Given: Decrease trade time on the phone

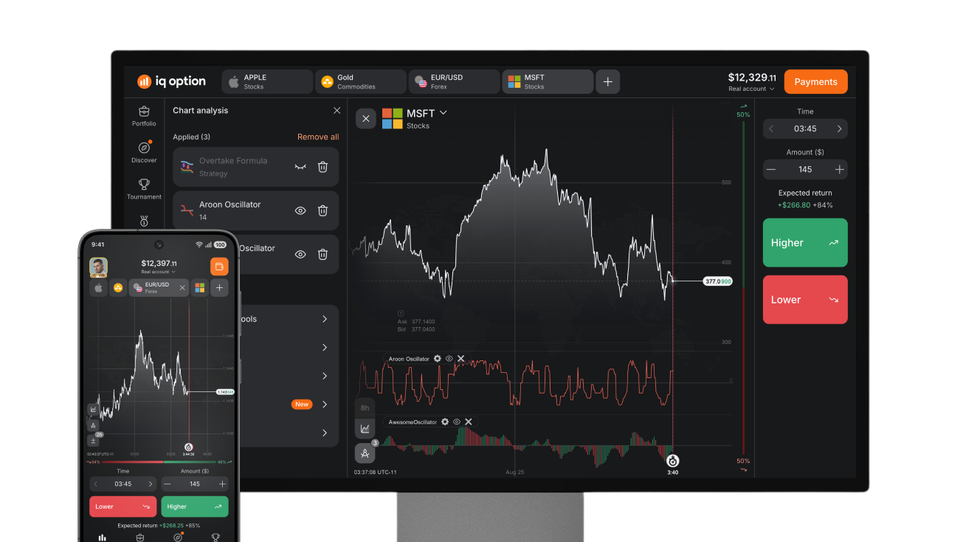Looking at the screenshot, I should pyautogui.click(x=95, y=484).
